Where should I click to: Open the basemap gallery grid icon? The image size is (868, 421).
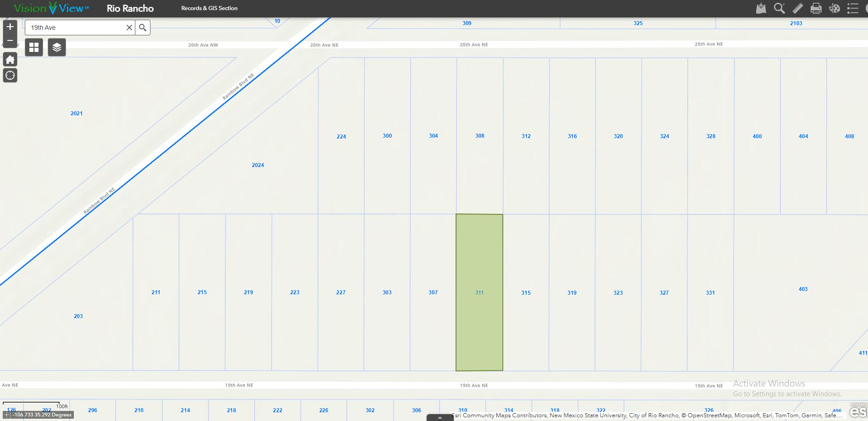pyautogui.click(x=34, y=47)
